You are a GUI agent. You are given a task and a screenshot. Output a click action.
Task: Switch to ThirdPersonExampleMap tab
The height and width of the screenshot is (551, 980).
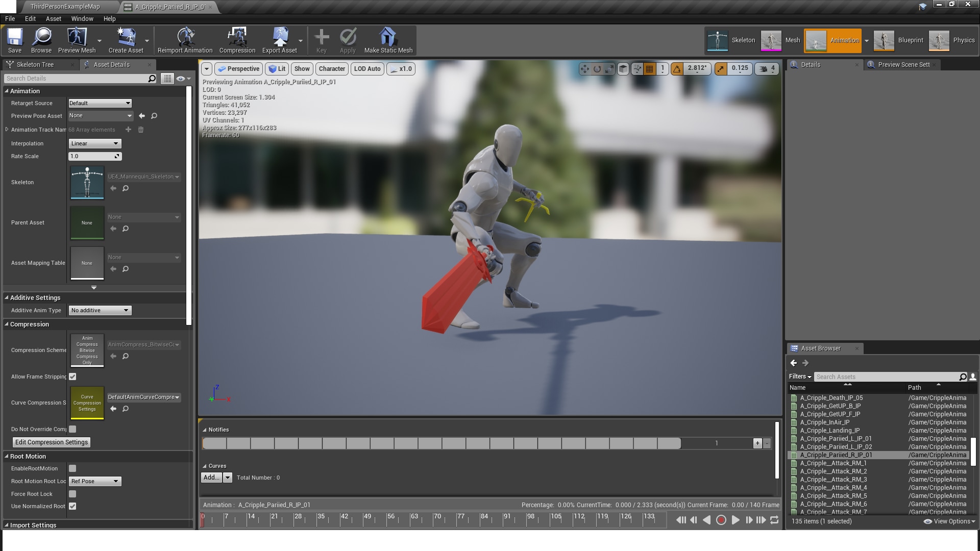tap(65, 7)
